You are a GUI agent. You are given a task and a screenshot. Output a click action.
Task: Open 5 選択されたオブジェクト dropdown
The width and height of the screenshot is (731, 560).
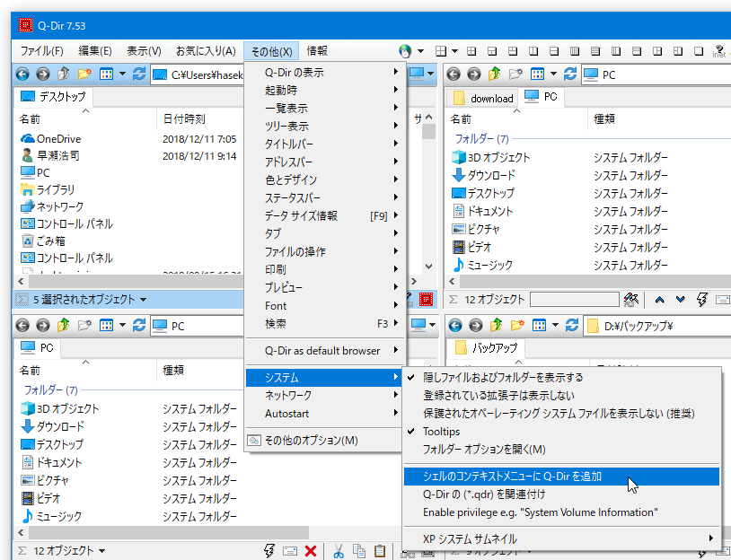tap(143, 300)
